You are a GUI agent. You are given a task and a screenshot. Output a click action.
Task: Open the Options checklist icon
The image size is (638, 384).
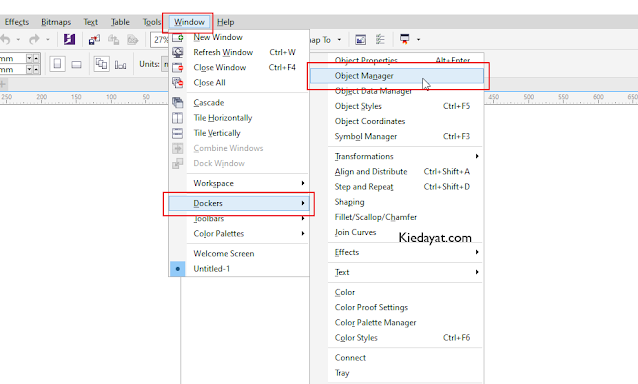tap(380, 39)
